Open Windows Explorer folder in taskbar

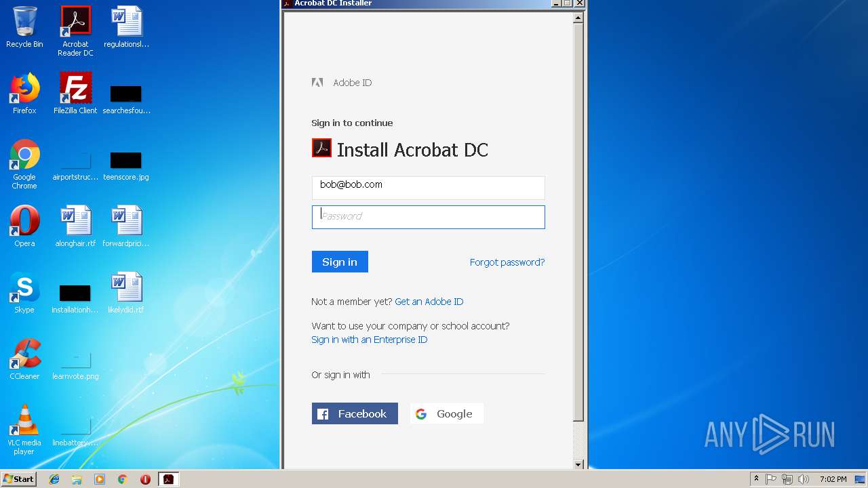pos(77,479)
